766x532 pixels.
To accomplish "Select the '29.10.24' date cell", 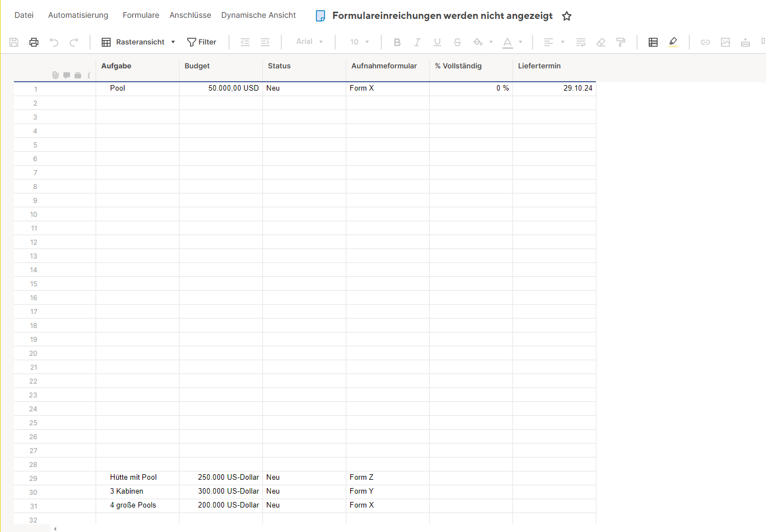I will click(x=554, y=89).
